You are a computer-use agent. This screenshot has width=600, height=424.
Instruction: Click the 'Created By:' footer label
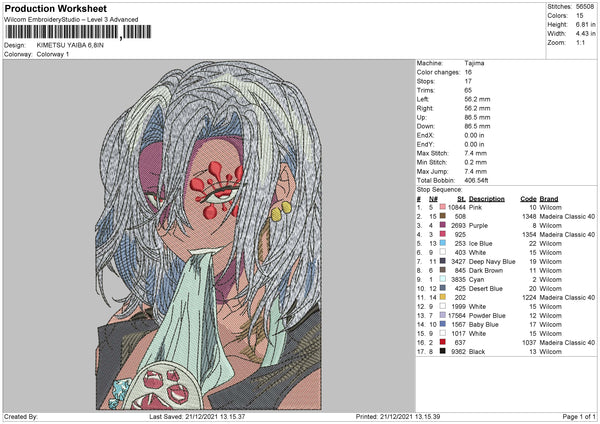coord(21,417)
